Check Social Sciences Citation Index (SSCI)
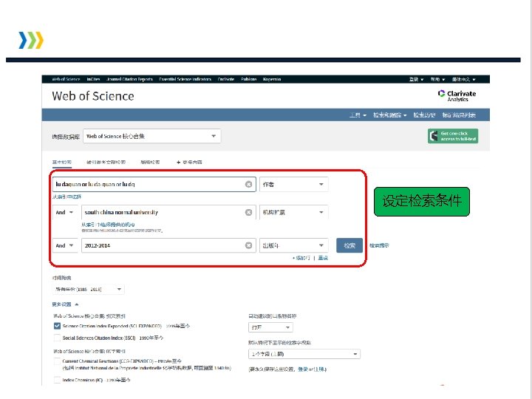 click(x=57, y=338)
